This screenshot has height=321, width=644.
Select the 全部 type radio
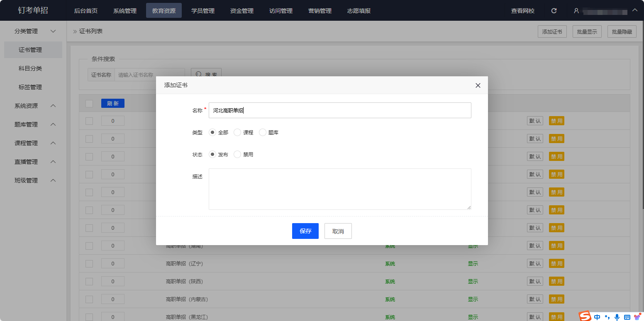(212, 132)
